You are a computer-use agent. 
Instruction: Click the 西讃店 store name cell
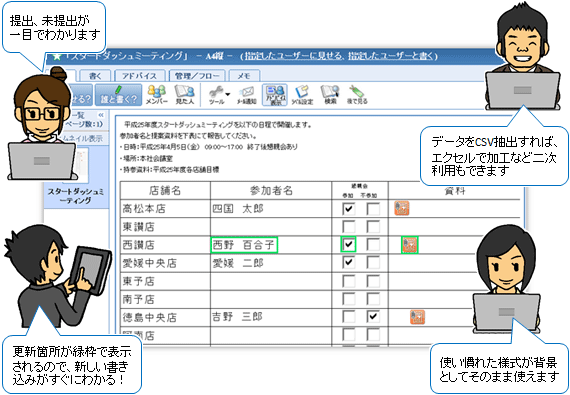coord(165,245)
